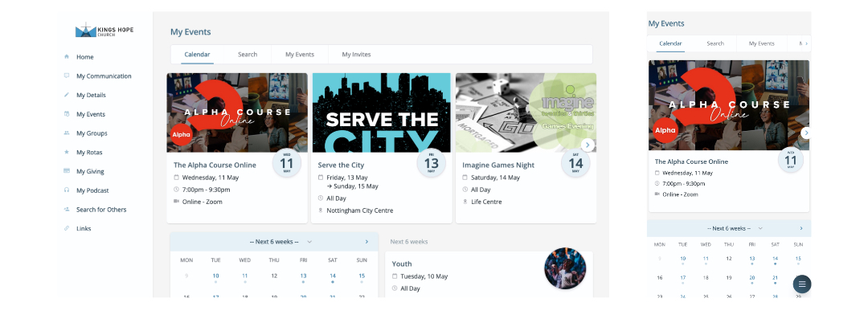Open the My Invites tab
Screen dimensions: 868x327
point(356,54)
